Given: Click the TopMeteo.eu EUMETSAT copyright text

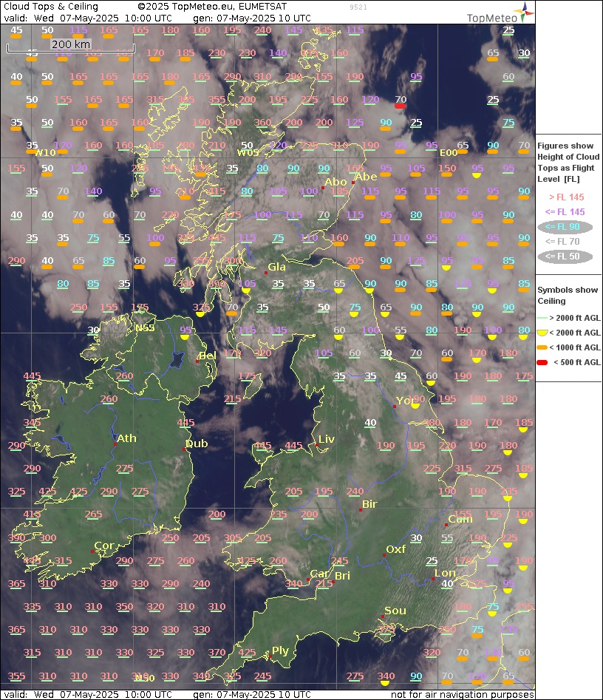Looking at the screenshot, I should [212, 6].
